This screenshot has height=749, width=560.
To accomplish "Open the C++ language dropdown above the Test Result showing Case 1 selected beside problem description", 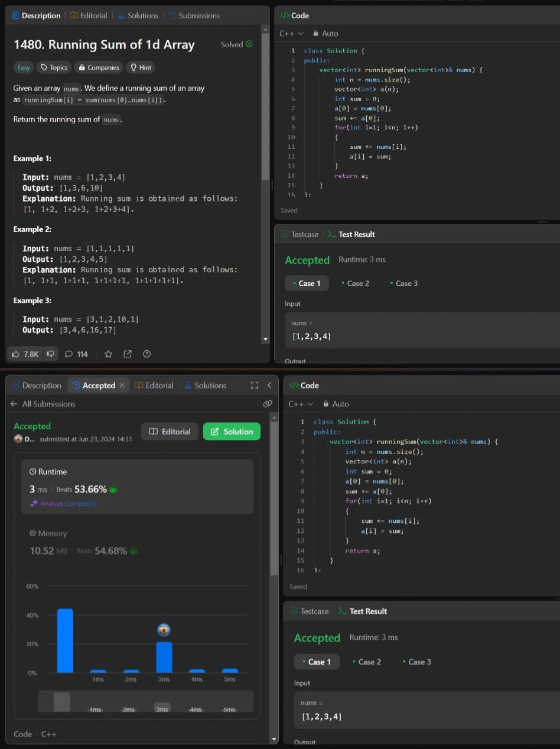I will click(291, 34).
